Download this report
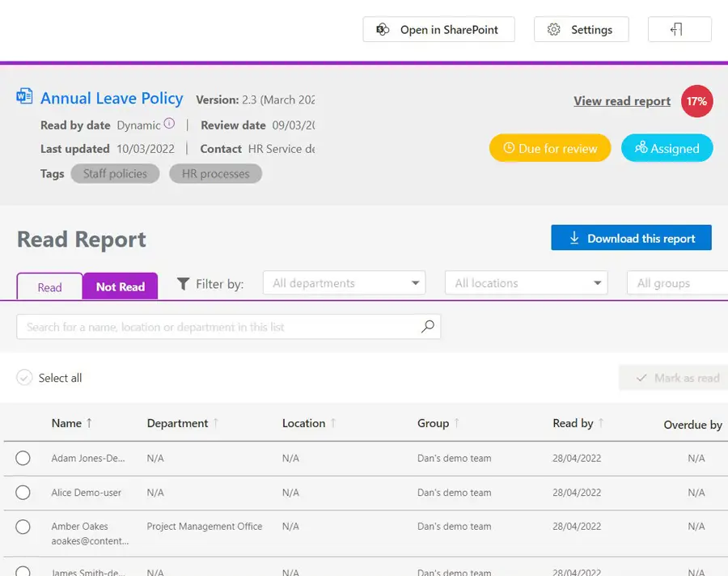 pos(631,237)
